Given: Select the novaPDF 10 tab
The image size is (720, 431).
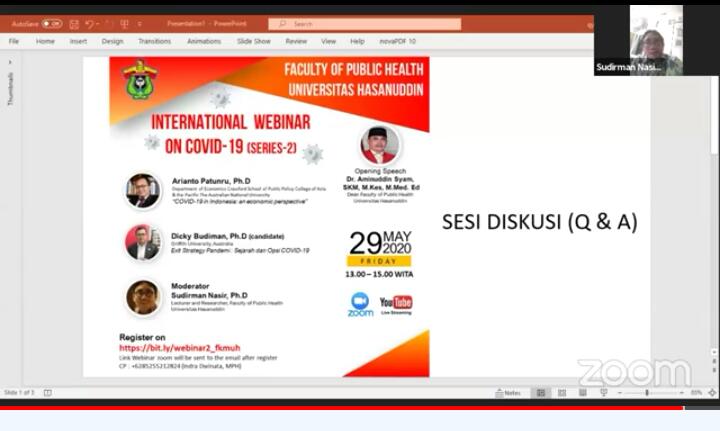Looking at the screenshot, I should [x=397, y=41].
